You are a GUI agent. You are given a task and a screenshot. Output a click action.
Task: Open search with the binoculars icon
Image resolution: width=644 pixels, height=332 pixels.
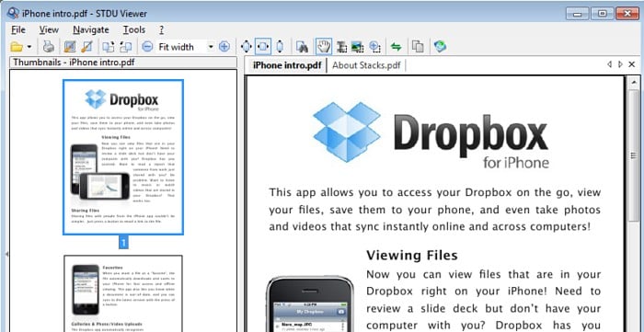tap(303, 47)
